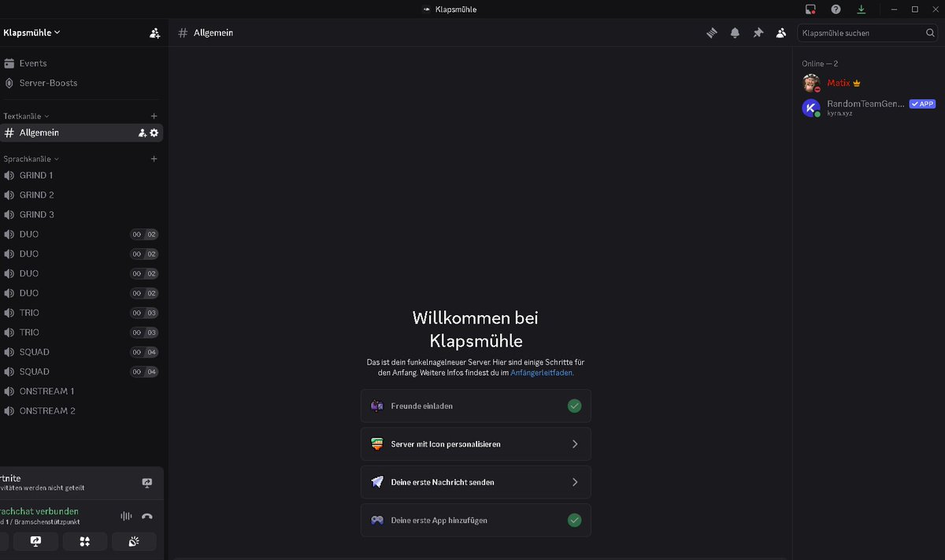Click the Allgemein title in channel header

pos(213,33)
